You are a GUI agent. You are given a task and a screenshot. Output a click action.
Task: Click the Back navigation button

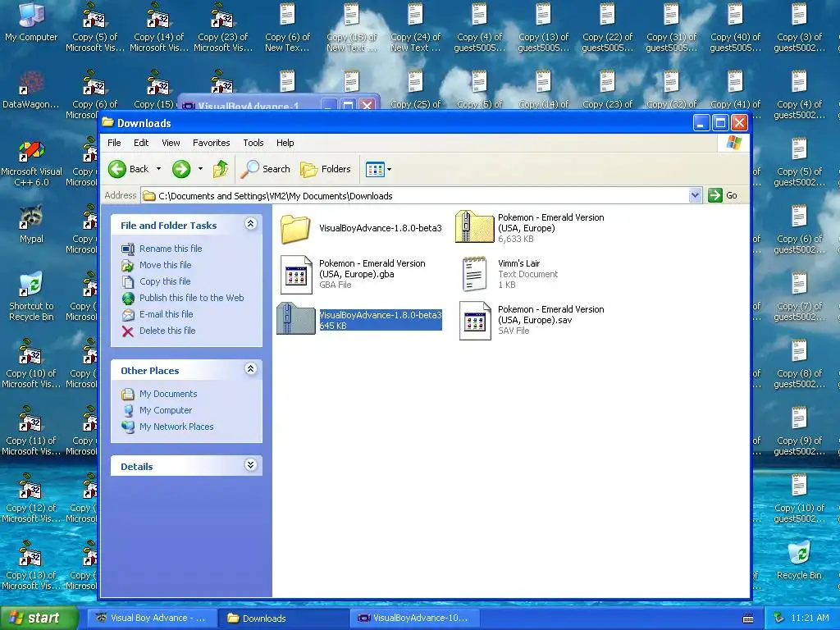pos(129,169)
